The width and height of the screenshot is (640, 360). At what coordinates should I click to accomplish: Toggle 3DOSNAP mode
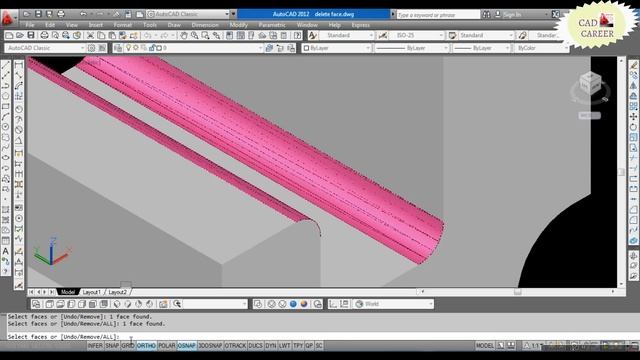pyautogui.click(x=210, y=346)
